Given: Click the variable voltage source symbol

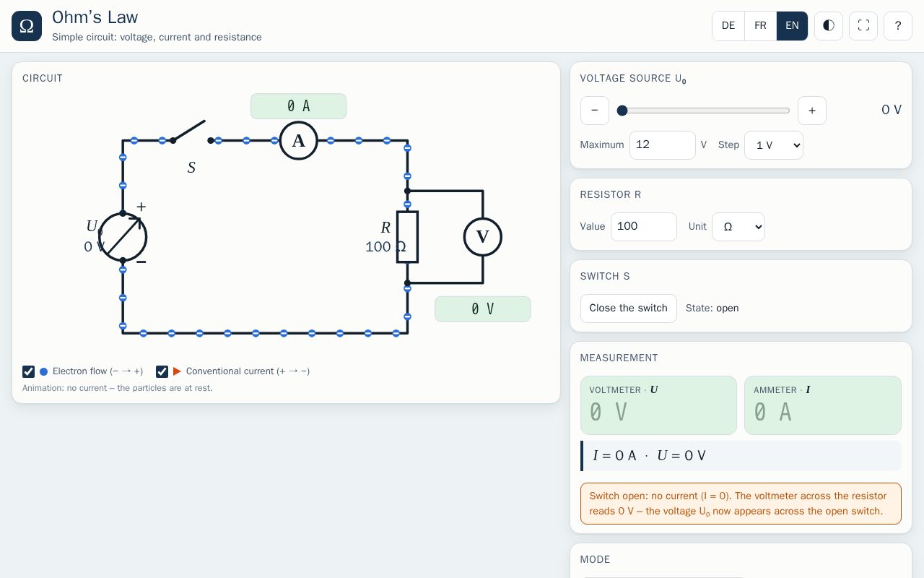Looking at the screenshot, I should pyautogui.click(x=123, y=237).
